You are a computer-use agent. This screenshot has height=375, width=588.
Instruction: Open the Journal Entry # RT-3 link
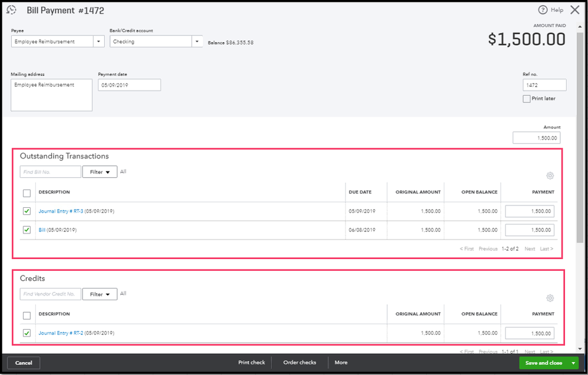61,211
